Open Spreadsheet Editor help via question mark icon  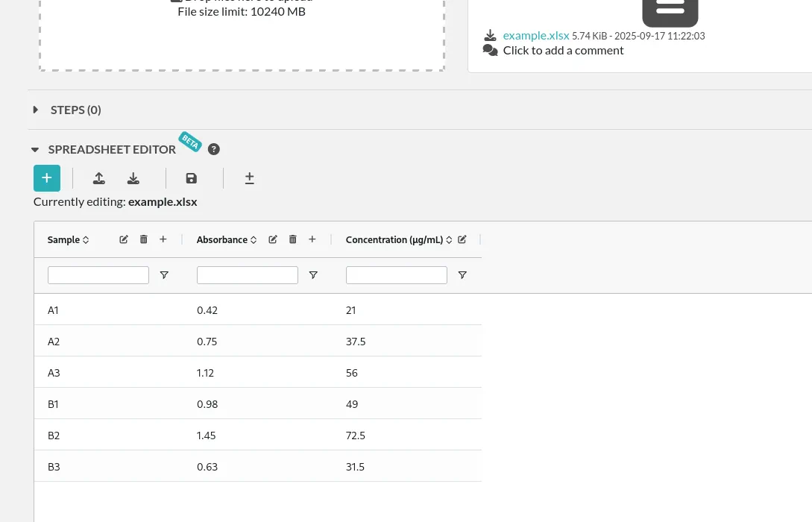(x=214, y=149)
